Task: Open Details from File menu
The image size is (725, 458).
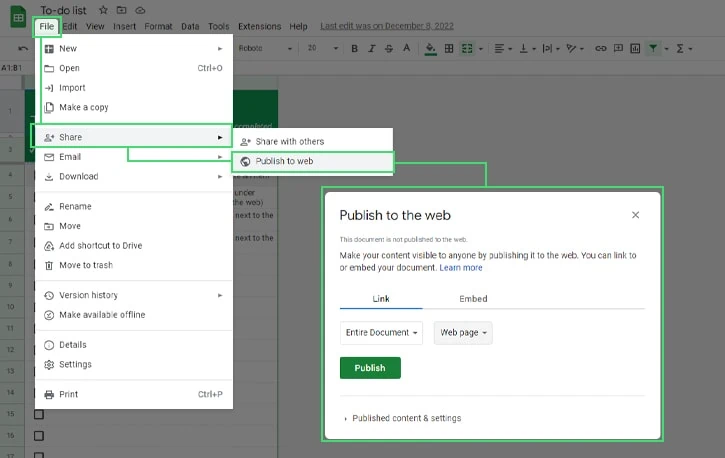Action: click(134, 345)
